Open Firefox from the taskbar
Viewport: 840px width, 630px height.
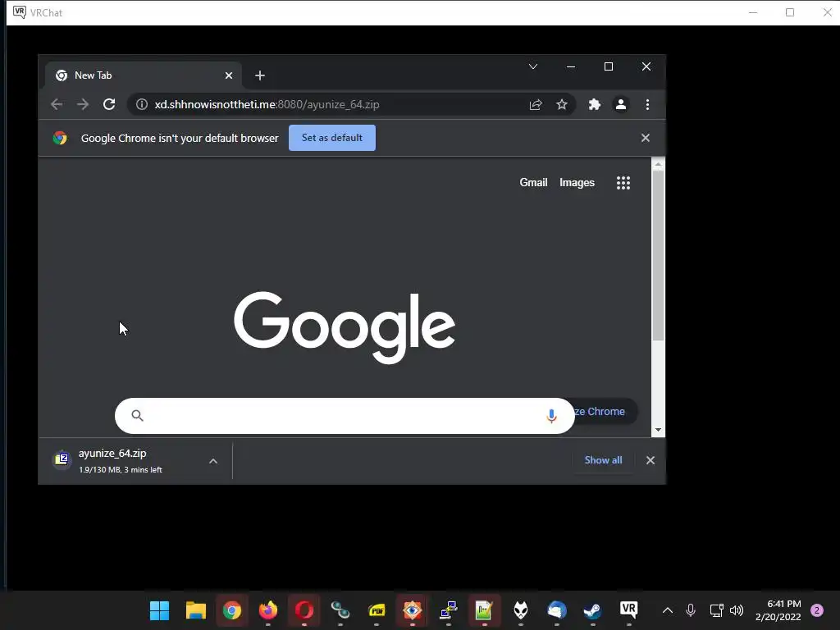pos(268,610)
